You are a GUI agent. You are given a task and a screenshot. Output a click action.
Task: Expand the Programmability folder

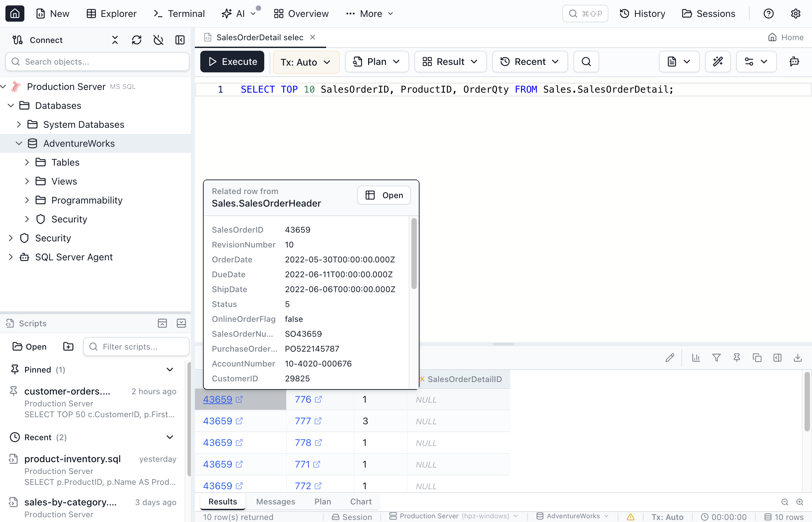pos(27,200)
